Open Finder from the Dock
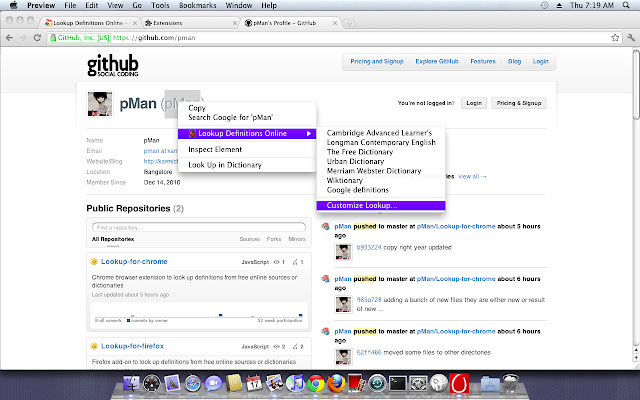640x400 pixels. (131, 384)
